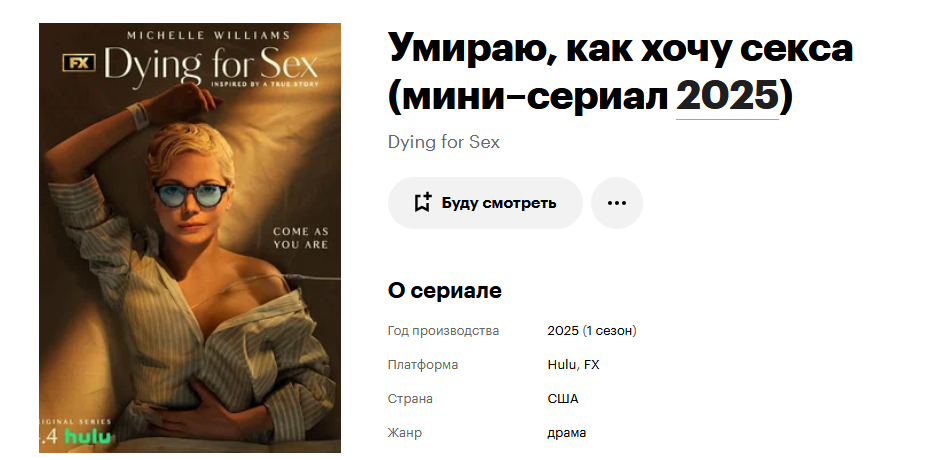Viewport: 927px width, 460px height.
Task: Click the gray original title Dying for Sex
Action: coord(444,142)
